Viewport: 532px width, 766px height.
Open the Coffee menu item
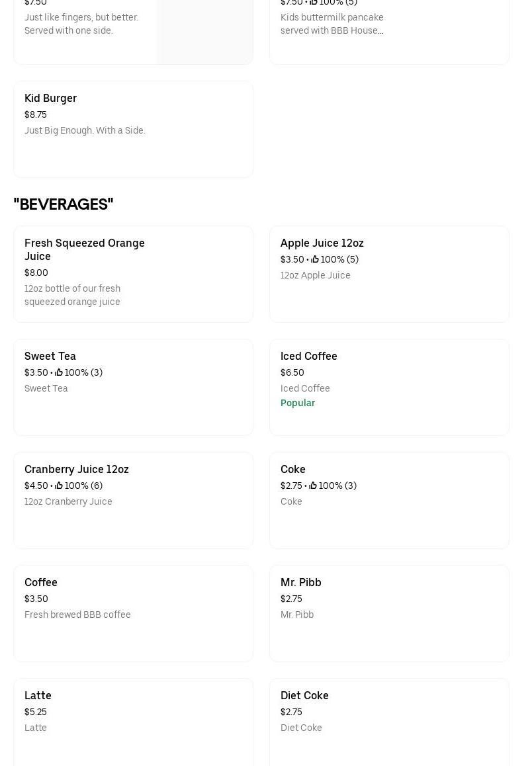[x=41, y=582]
